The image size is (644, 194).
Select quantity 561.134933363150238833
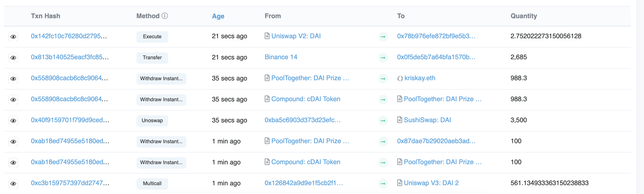[549, 183]
